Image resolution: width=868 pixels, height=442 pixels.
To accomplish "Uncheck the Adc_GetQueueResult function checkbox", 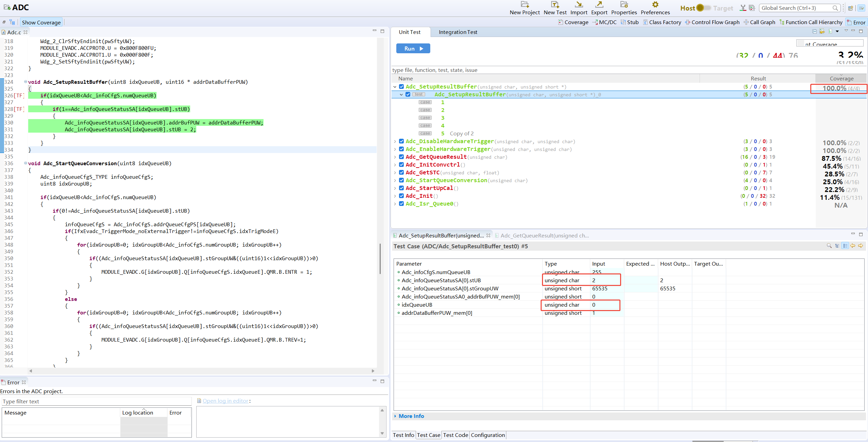I will (x=401, y=157).
